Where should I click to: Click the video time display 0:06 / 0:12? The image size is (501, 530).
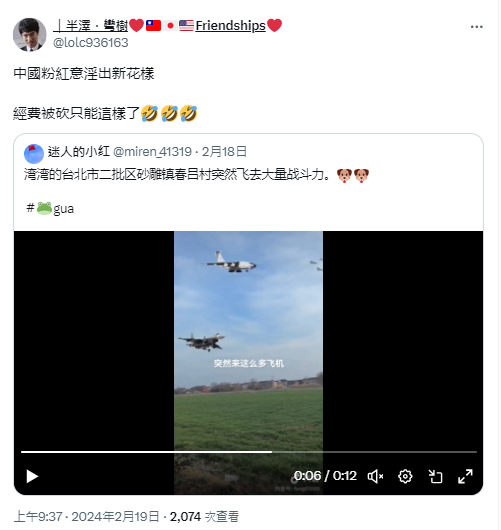[325, 476]
